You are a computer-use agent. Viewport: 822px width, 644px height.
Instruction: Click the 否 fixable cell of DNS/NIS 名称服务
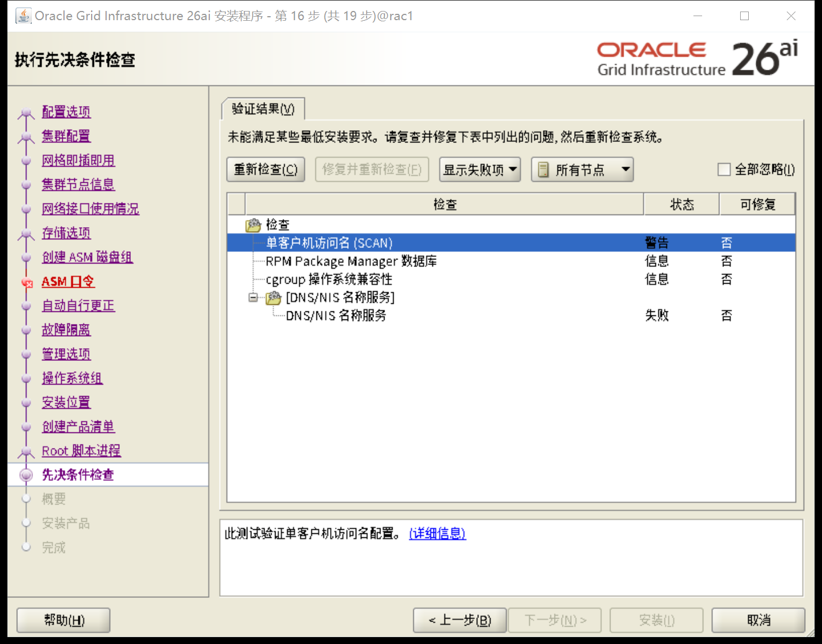pyautogui.click(x=726, y=315)
